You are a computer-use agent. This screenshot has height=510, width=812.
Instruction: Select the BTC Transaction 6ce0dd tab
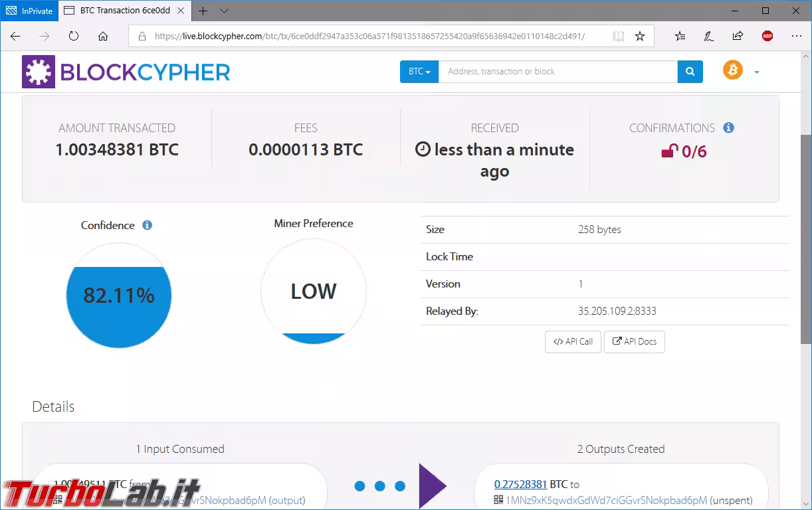(124, 11)
